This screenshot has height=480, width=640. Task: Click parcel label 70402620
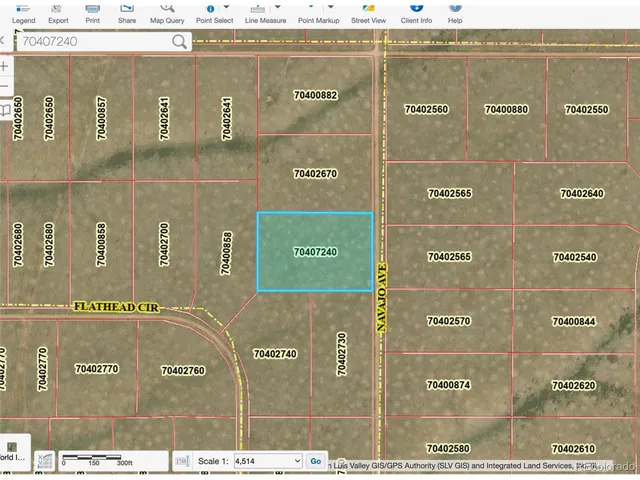tap(574, 385)
